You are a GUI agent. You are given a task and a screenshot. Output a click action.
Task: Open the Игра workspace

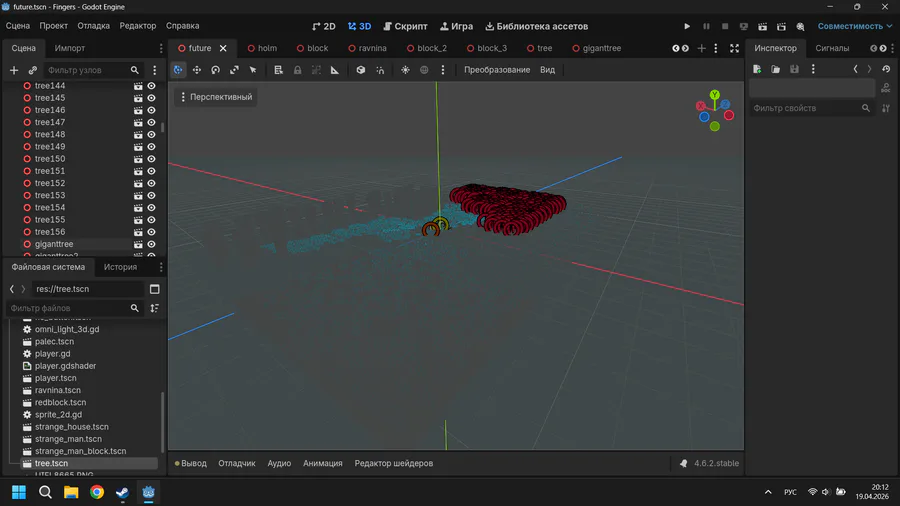pos(456,26)
